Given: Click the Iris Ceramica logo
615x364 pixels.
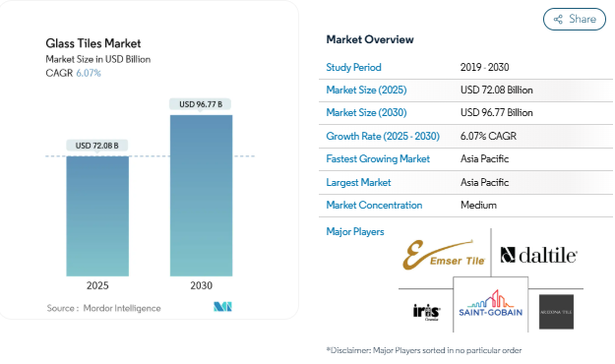Looking at the screenshot, I should (x=426, y=312).
